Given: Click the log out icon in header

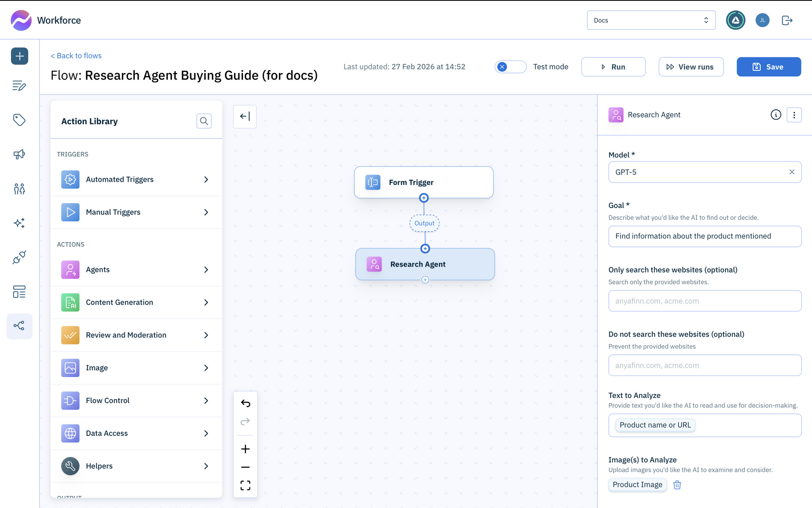Looking at the screenshot, I should (787, 20).
